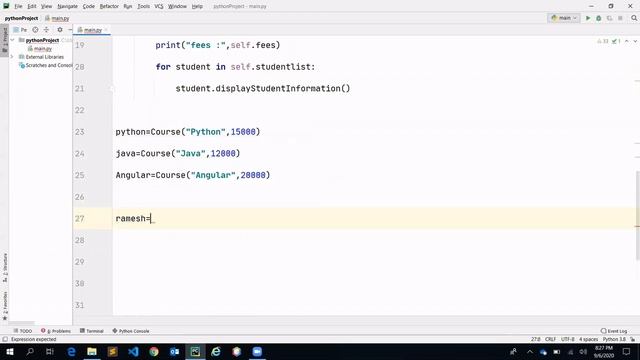Viewport: 640px width, 360px height.
Task: Place cursor after ramesh= on line 27
Action: (x=151, y=218)
